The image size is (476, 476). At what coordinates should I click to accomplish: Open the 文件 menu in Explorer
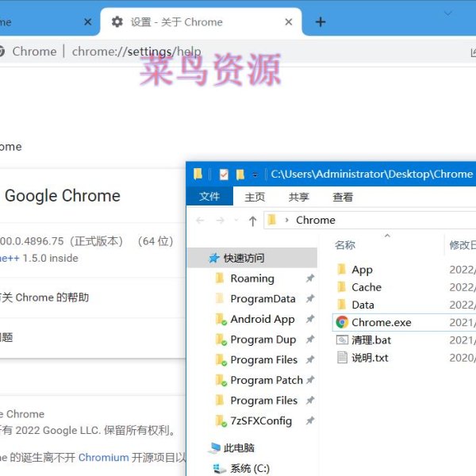[x=209, y=197]
